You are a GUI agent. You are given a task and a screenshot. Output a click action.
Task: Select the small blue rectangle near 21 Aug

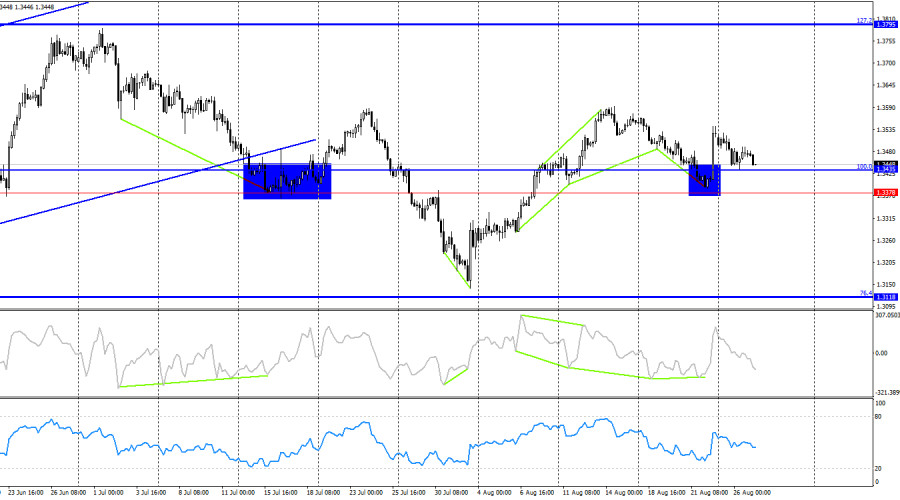click(x=704, y=180)
